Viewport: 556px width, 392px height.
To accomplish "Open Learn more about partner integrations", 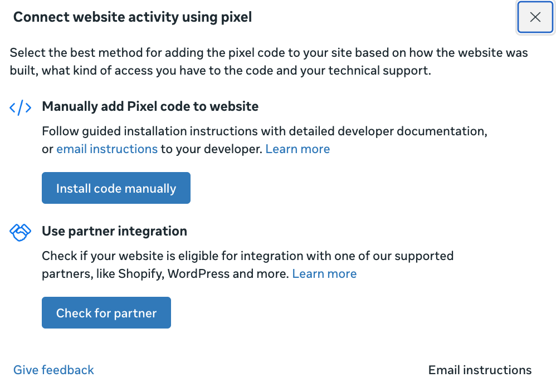I will pyautogui.click(x=324, y=274).
